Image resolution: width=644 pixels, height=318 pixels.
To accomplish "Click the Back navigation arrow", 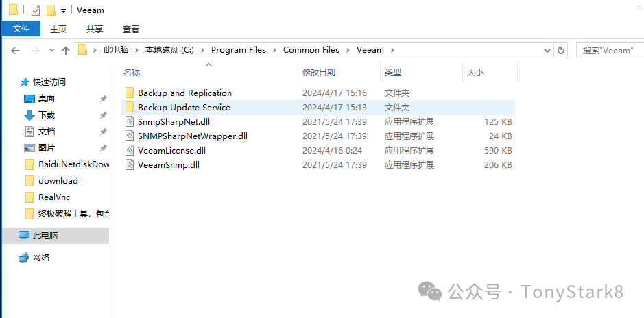I will pos(15,51).
